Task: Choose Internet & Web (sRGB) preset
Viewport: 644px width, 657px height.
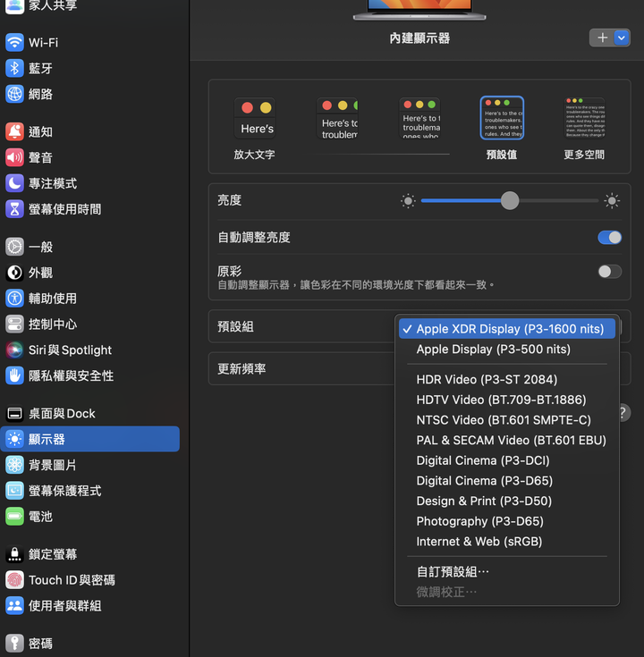Action: point(507,542)
